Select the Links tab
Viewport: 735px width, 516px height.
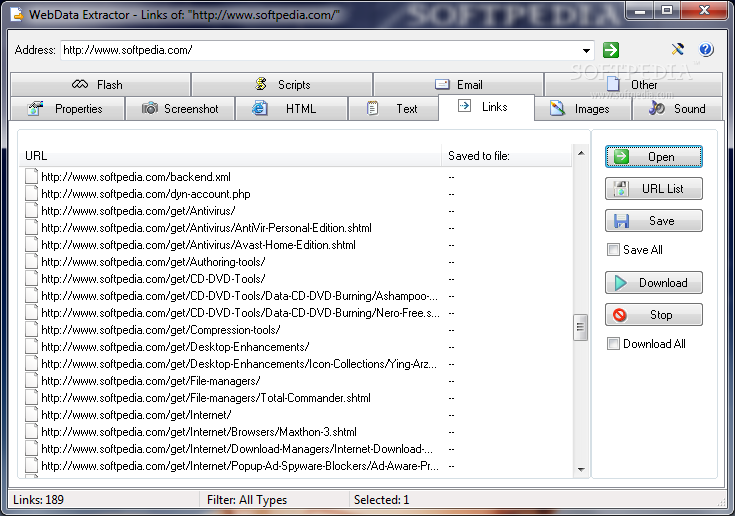click(x=487, y=107)
